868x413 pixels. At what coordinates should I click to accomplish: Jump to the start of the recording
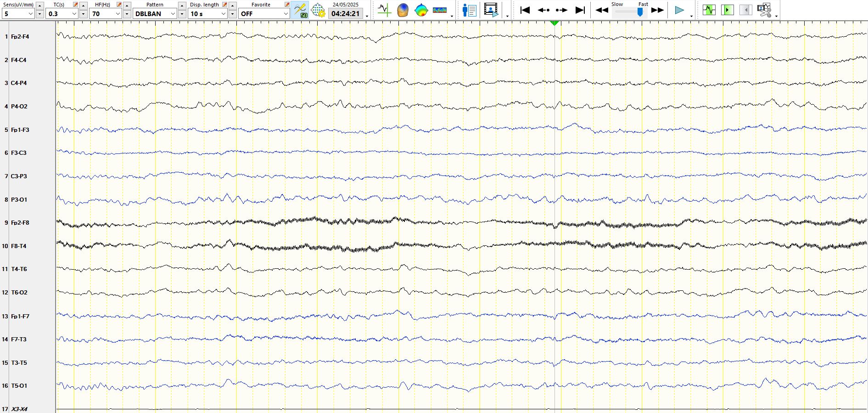coord(525,10)
